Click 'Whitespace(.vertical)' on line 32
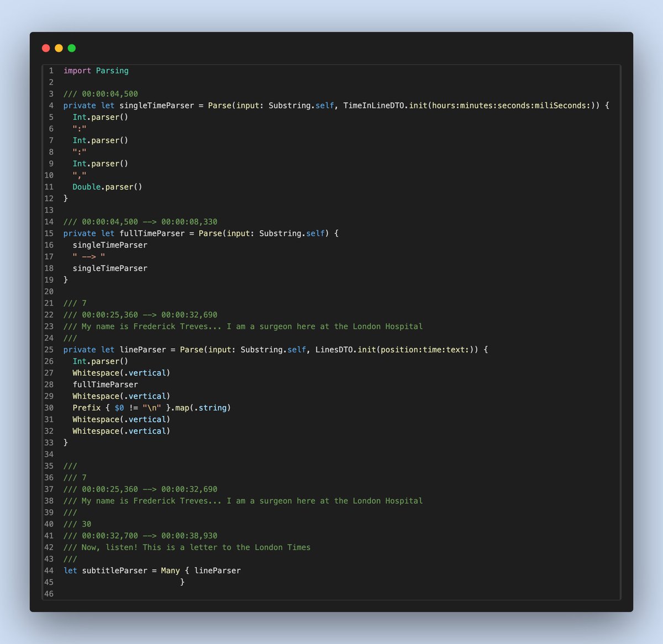 click(x=122, y=431)
